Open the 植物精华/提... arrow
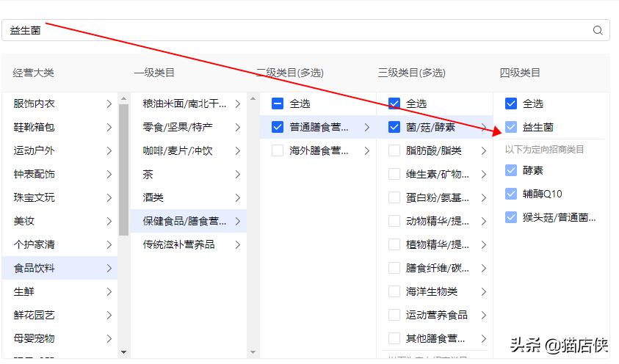 pos(484,244)
